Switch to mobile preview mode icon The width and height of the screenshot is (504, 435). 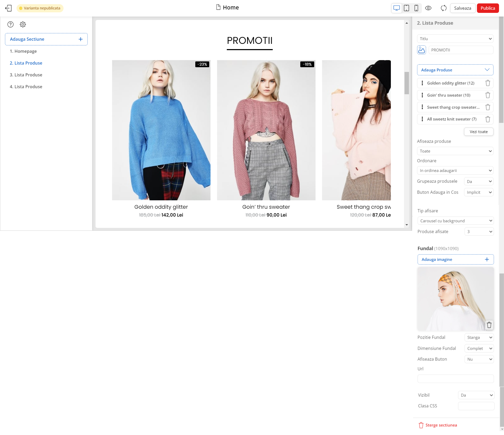(416, 8)
